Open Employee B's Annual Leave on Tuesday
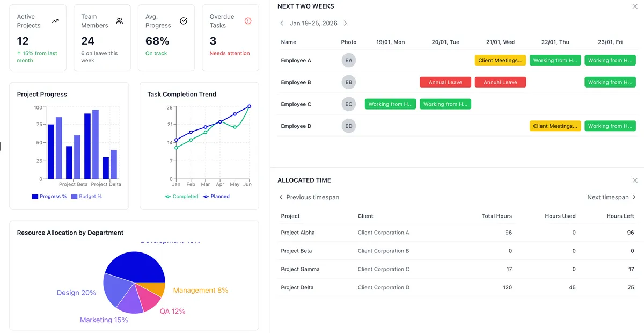This screenshot has width=644, height=333. 445,82
